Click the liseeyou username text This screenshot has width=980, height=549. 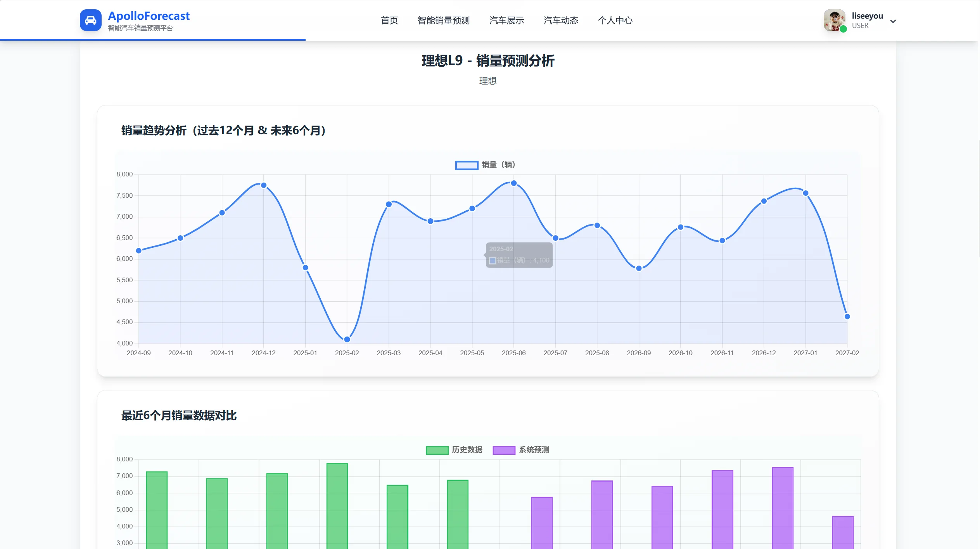pos(867,16)
